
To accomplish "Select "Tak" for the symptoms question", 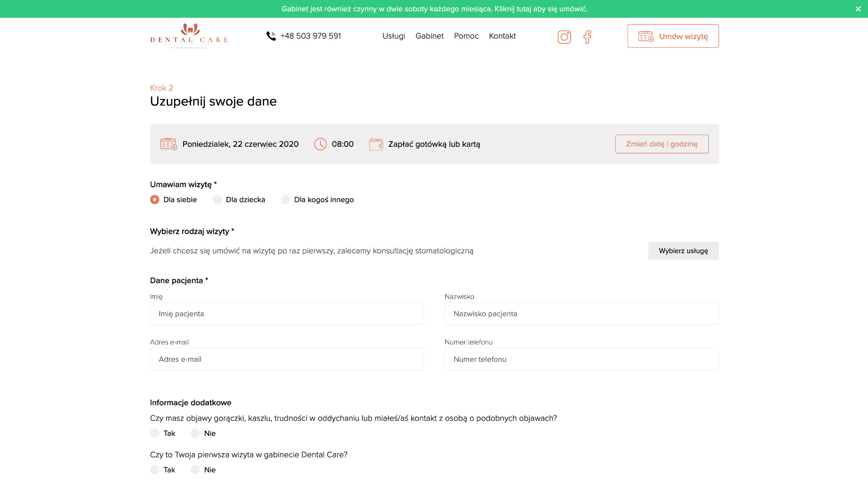I will [x=155, y=433].
